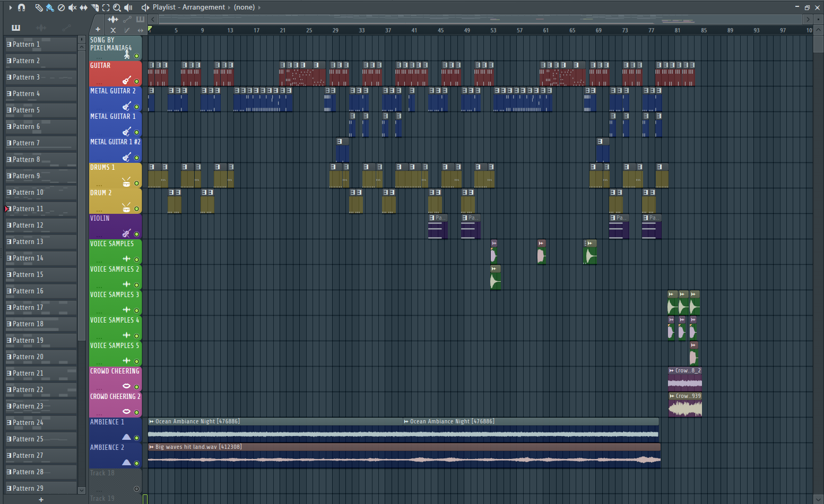Toggle the magnet snap control

pos(21,7)
